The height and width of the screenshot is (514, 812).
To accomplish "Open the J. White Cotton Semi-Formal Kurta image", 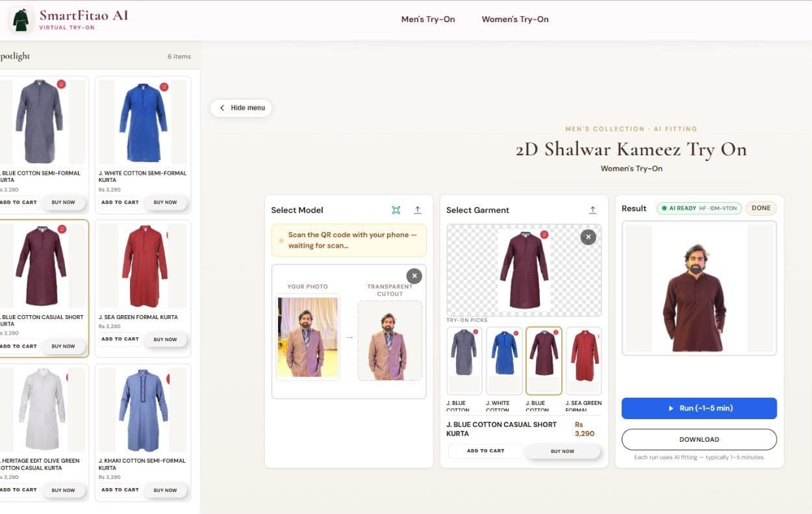I will tap(143, 122).
